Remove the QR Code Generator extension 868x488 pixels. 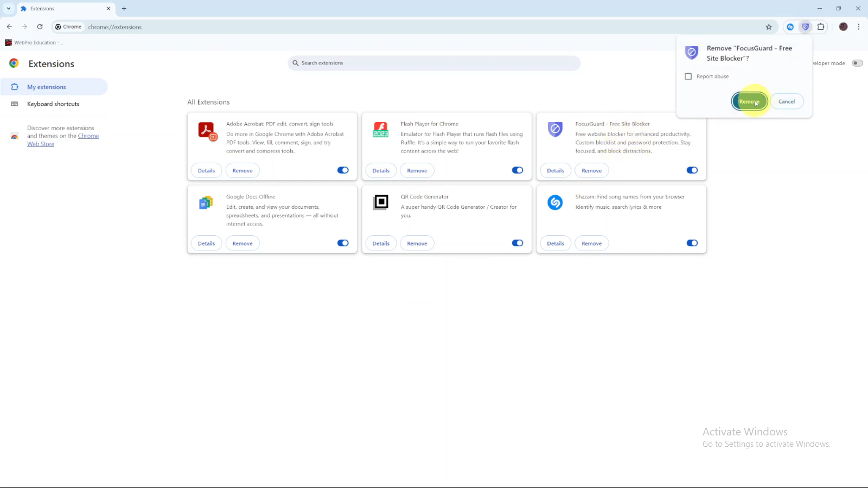(x=417, y=243)
